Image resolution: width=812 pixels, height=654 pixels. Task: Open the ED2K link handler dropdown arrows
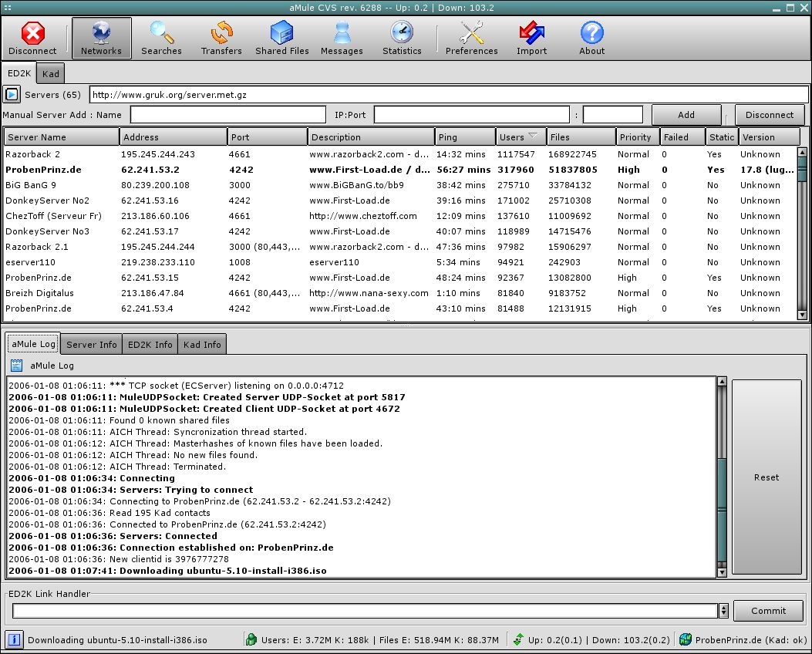coord(723,611)
